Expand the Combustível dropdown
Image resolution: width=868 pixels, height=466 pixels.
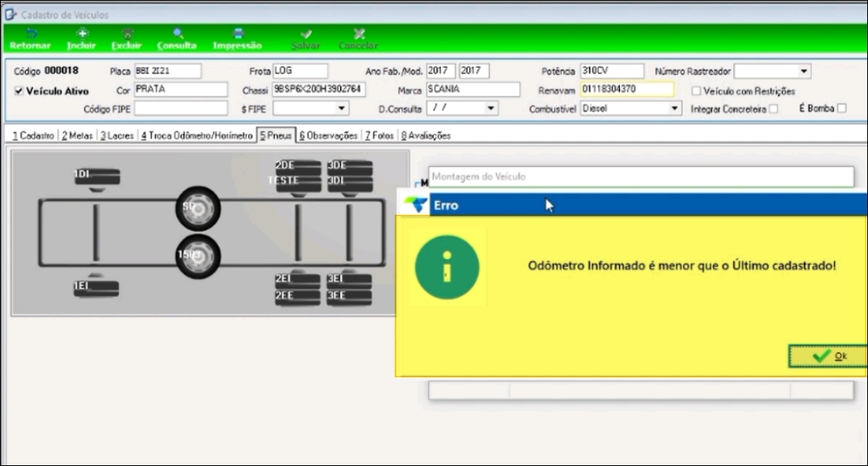pos(674,109)
